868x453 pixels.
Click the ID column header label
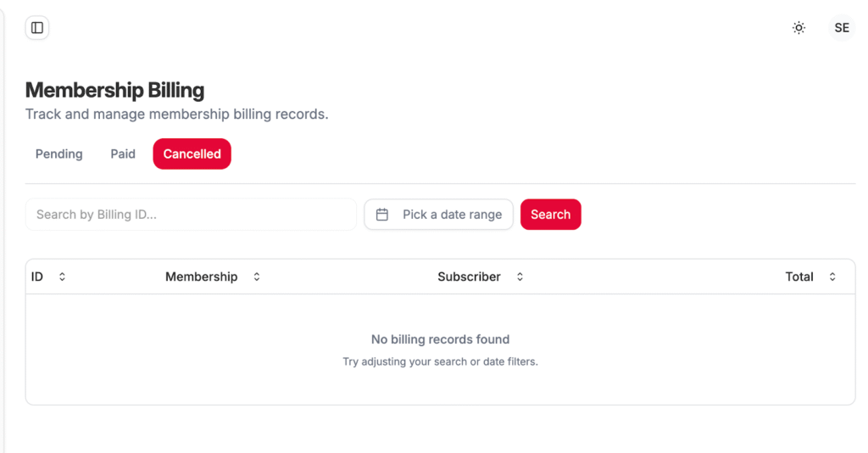(x=37, y=277)
